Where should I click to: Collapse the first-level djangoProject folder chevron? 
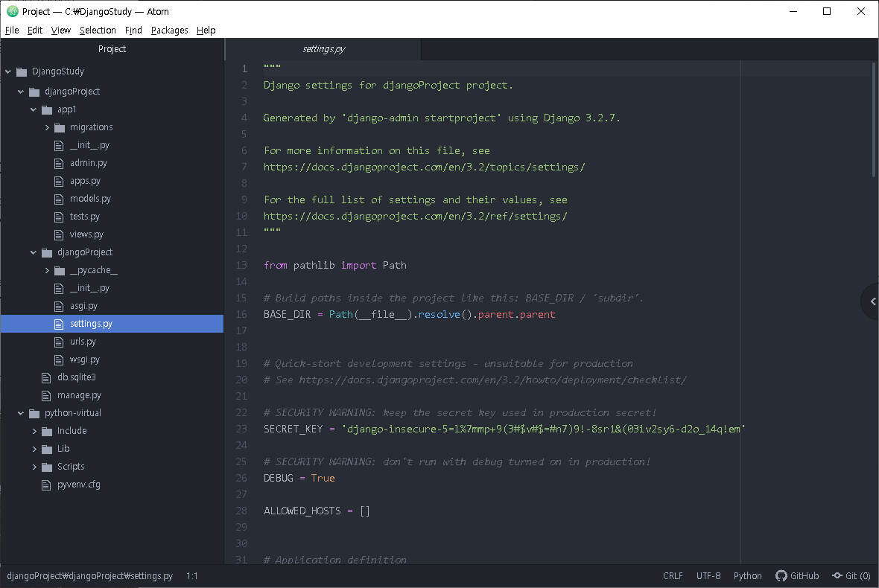point(21,92)
